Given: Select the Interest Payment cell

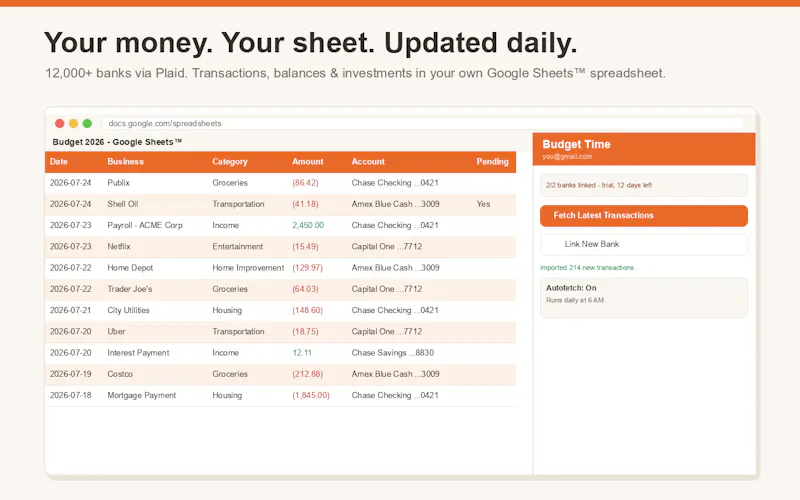Looking at the screenshot, I should pos(138,353).
